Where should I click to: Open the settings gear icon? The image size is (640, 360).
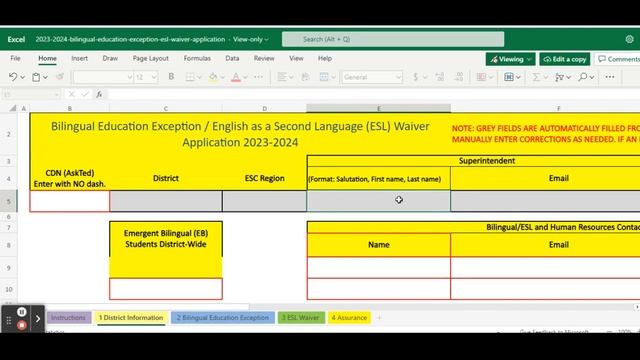(629, 39)
